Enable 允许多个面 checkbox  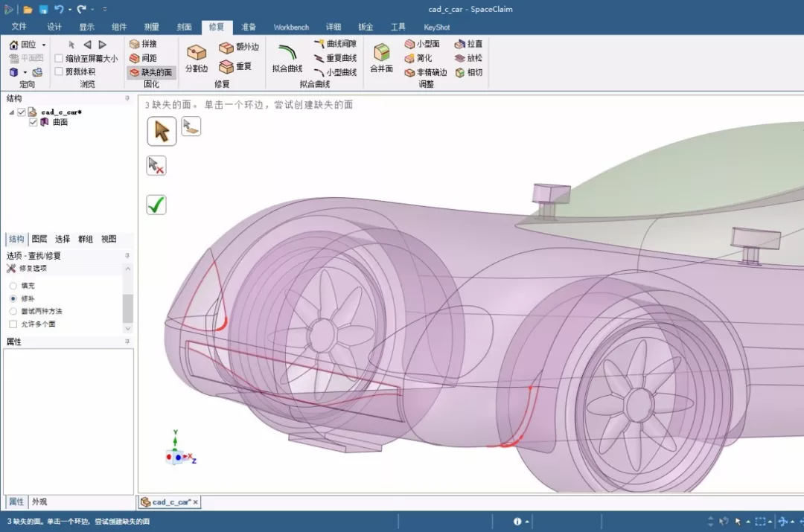(13, 324)
